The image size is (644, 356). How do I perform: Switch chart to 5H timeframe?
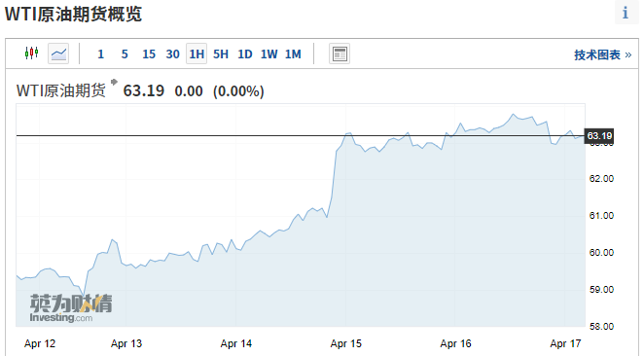coord(221,54)
